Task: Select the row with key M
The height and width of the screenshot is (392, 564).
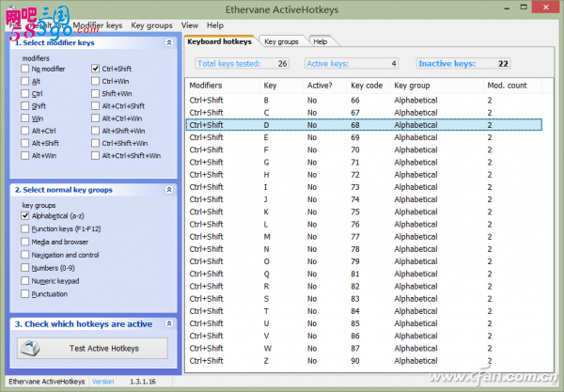Action: pyautogui.click(x=364, y=237)
